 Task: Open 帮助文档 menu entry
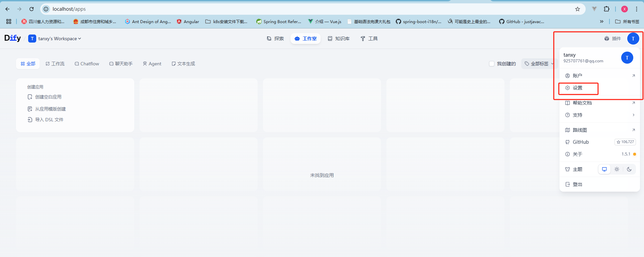point(600,103)
